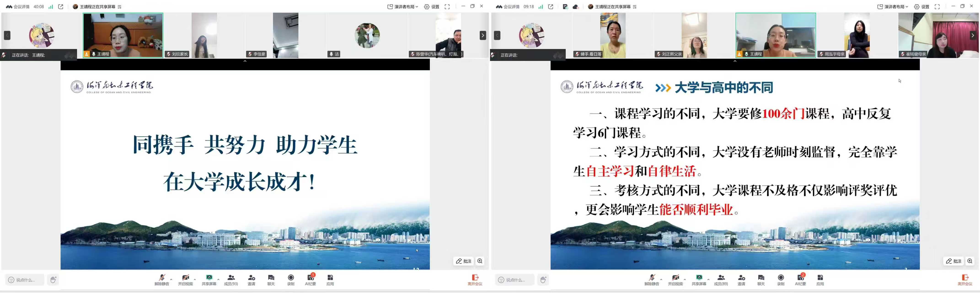Click raise-hand icon in the 40:08 meeting
The height and width of the screenshot is (293, 980).
pos(53,280)
